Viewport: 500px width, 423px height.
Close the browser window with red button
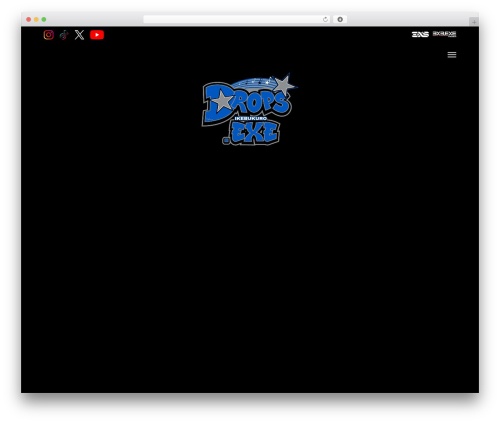click(29, 19)
